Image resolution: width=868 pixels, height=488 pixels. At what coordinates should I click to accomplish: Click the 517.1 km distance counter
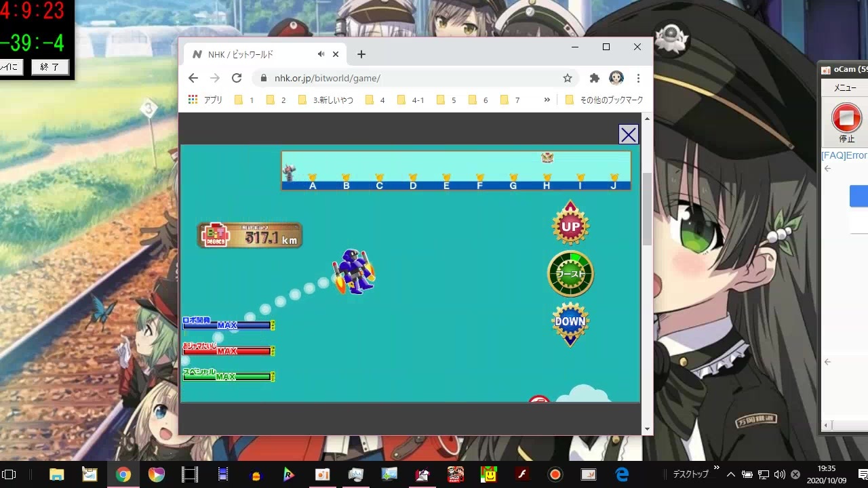(250, 236)
